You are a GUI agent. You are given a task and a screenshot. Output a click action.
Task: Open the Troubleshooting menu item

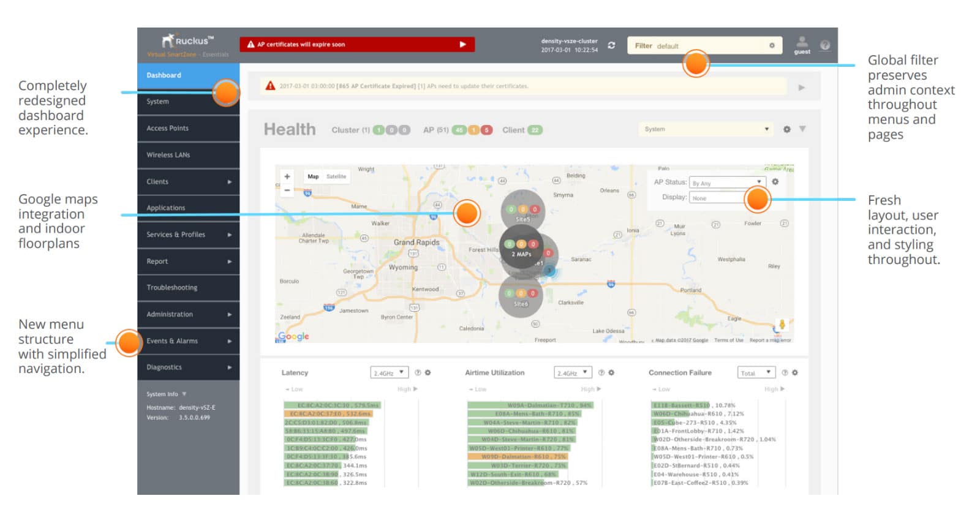pos(189,288)
